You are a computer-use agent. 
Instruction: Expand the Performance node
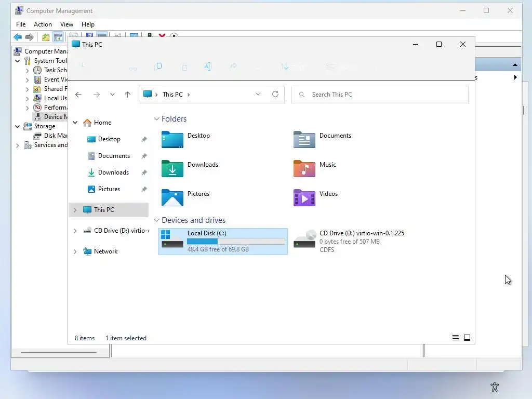point(27,108)
